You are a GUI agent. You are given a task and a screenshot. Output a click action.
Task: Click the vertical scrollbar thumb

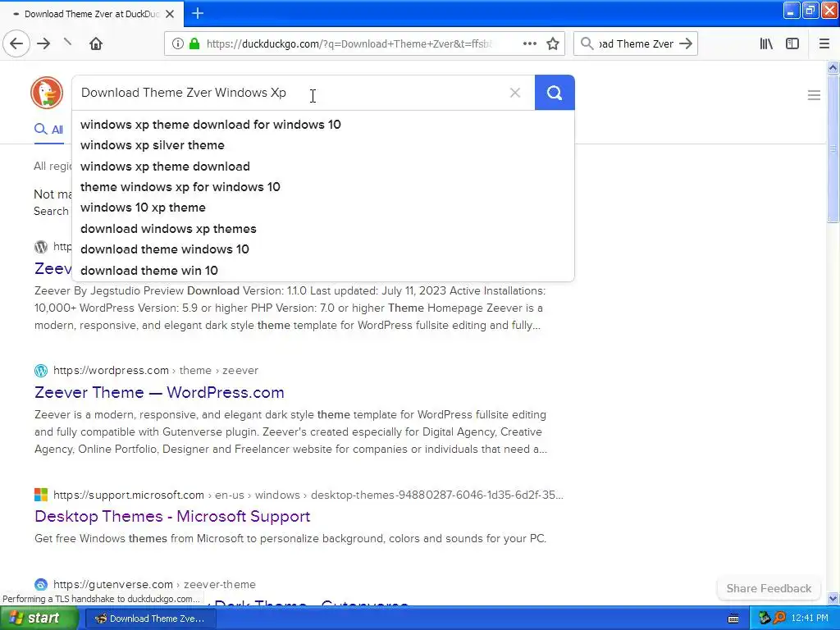tap(833, 148)
